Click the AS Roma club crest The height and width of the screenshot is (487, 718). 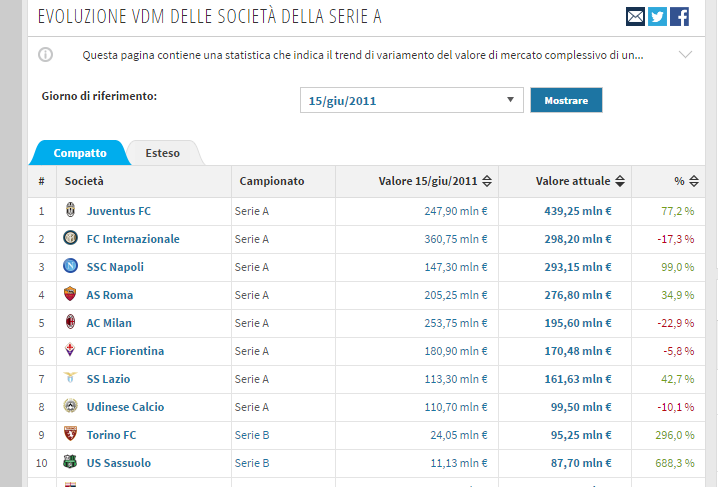tap(70, 295)
